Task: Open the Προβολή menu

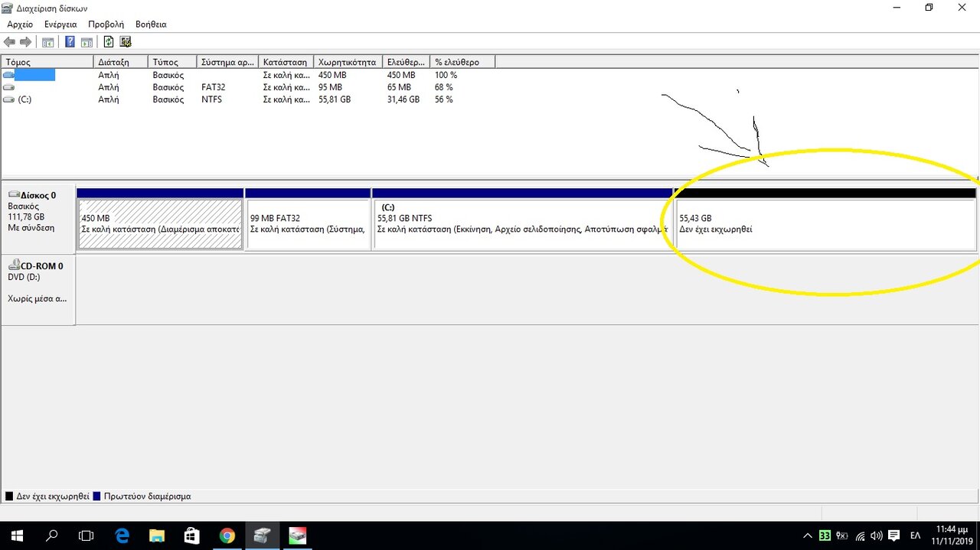Action: [106, 24]
